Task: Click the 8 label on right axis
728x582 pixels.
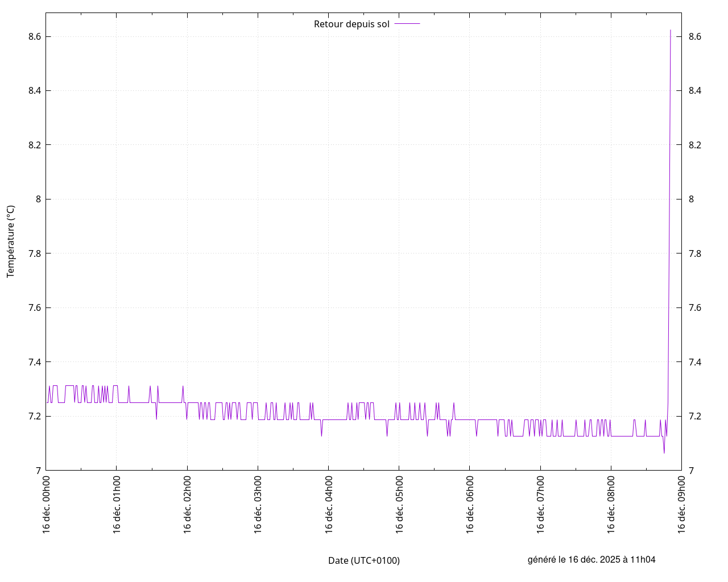Action: tap(692, 199)
